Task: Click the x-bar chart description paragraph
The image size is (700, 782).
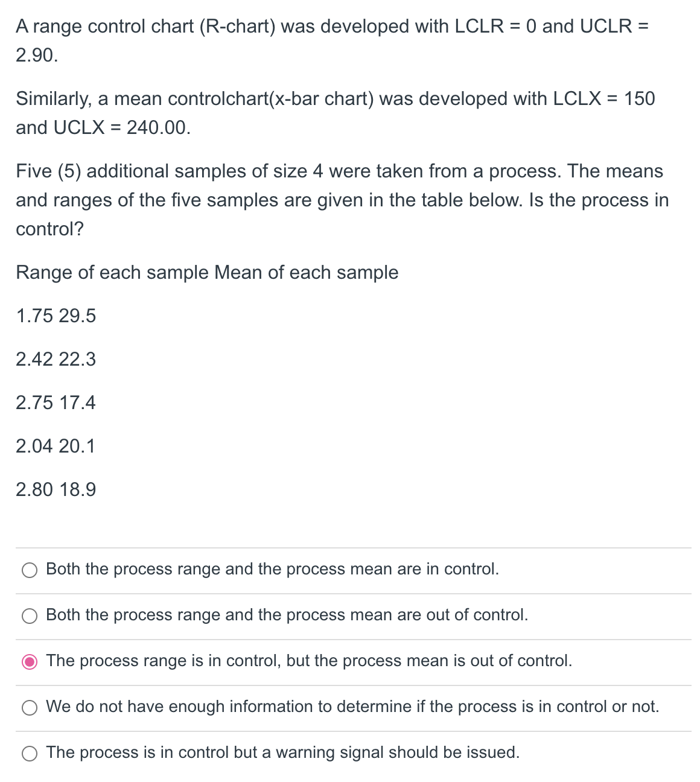Action: coord(335,113)
